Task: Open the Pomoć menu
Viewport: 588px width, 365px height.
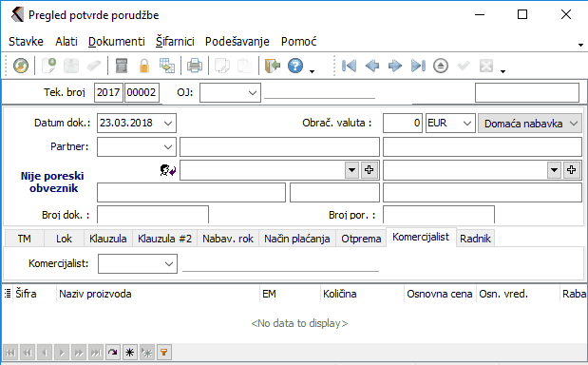Action: click(x=299, y=41)
